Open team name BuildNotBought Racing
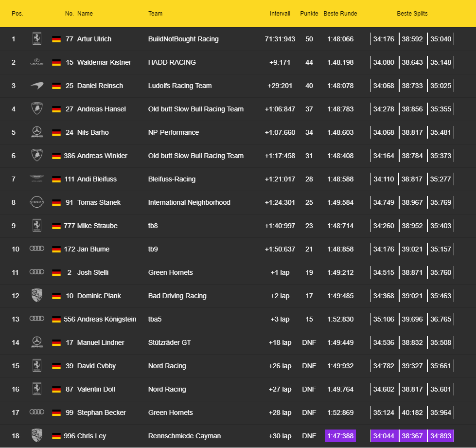476x448 pixels. click(x=183, y=39)
